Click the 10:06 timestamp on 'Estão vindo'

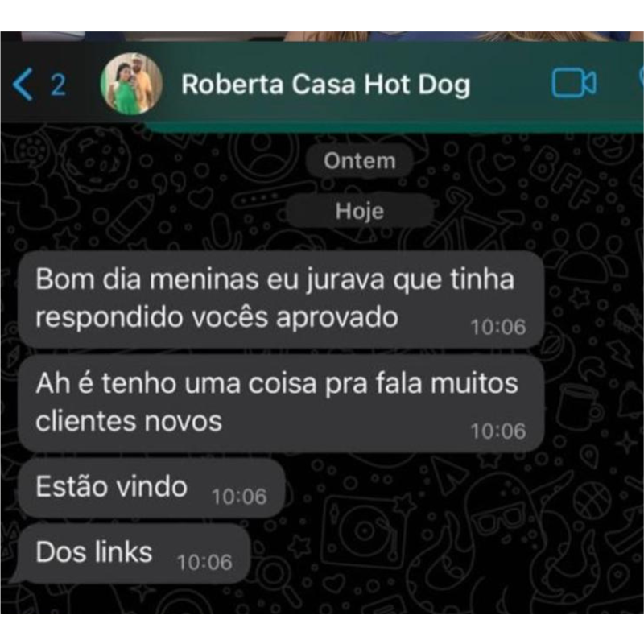point(239,497)
